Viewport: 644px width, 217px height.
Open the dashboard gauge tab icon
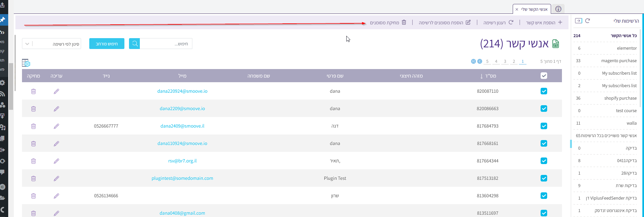pyautogui.click(x=558, y=9)
